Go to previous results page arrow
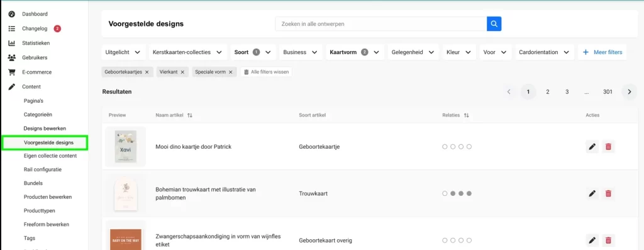644x250 pixels. coord(509,92)
